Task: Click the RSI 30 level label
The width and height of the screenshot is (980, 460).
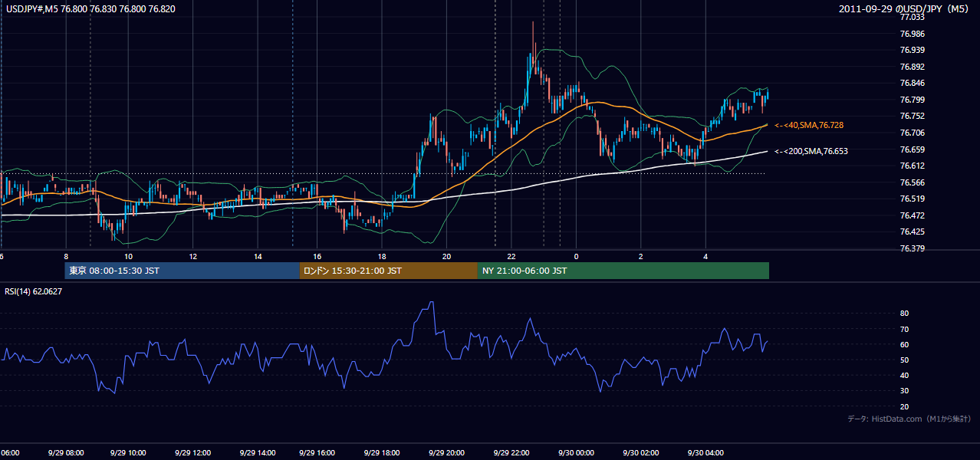Action: [x=904, y=391]
